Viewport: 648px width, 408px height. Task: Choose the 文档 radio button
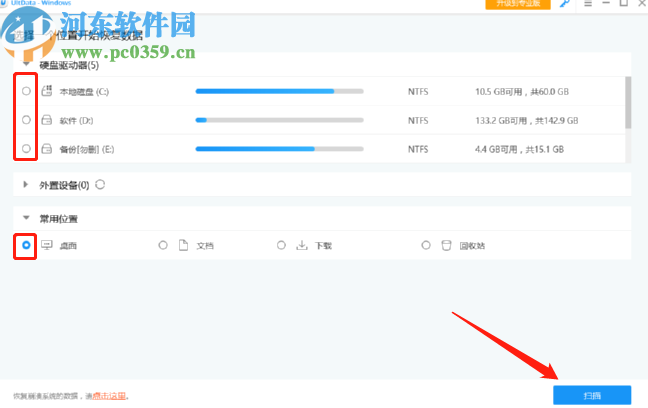[163, 245]
